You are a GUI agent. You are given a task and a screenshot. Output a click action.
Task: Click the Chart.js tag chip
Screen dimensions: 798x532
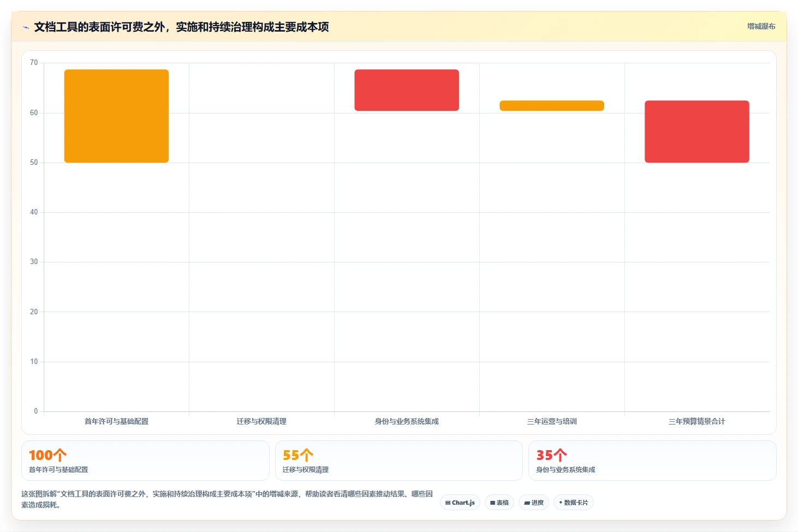[460, 503]
